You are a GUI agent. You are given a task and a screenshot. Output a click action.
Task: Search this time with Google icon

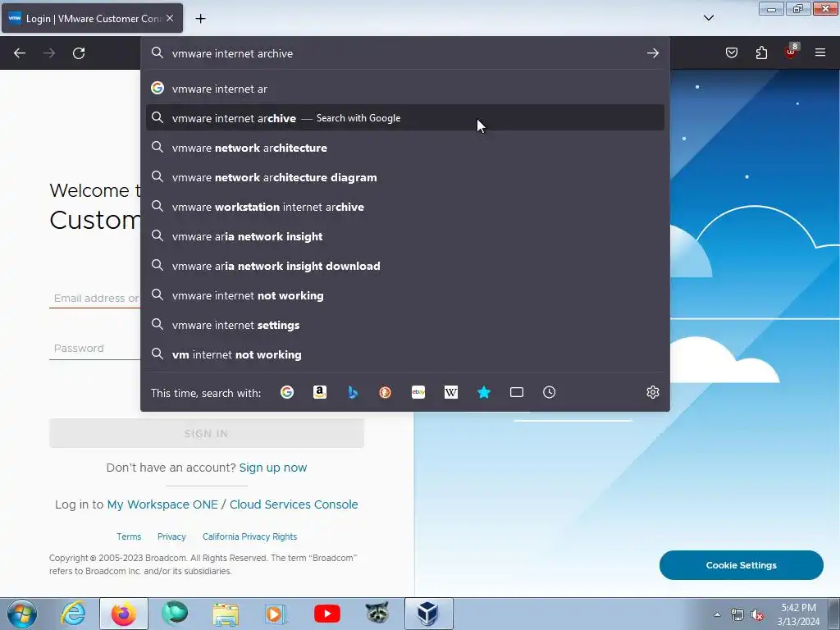(287, 392)
